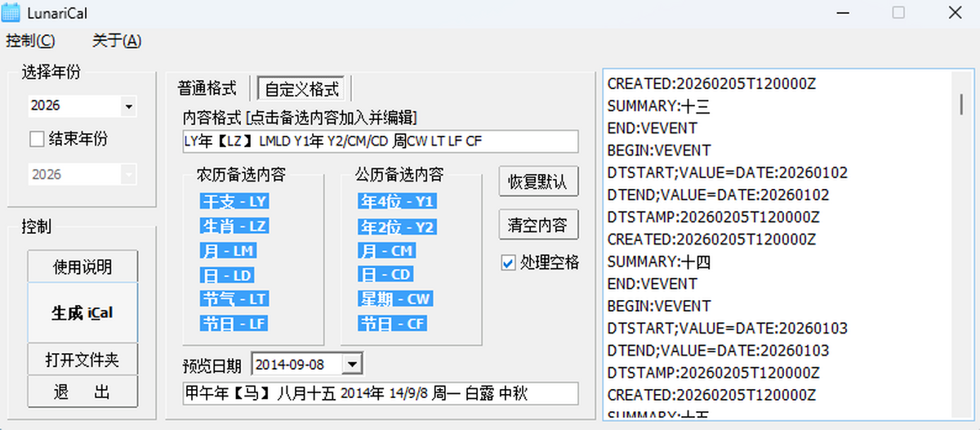The image size is (980, 430).
Task: Toggle the 处理空格 checkbox
Action: coord(508,262)
